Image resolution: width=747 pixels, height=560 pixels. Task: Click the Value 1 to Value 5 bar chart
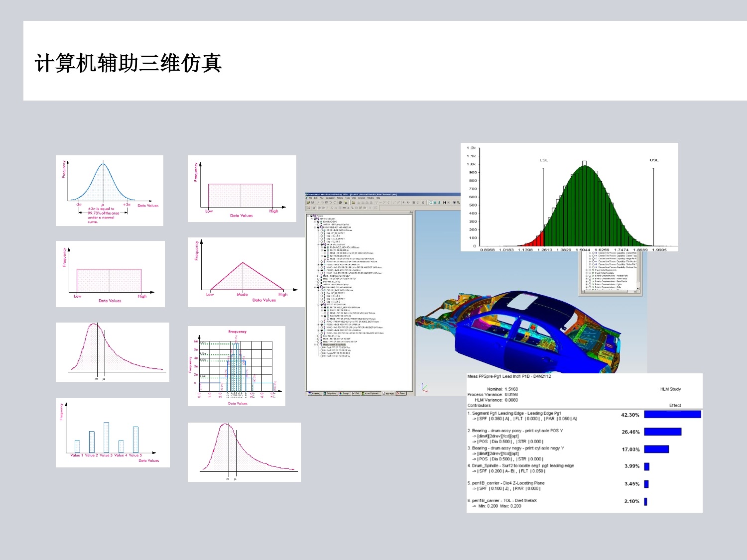(x=113, y=433)
